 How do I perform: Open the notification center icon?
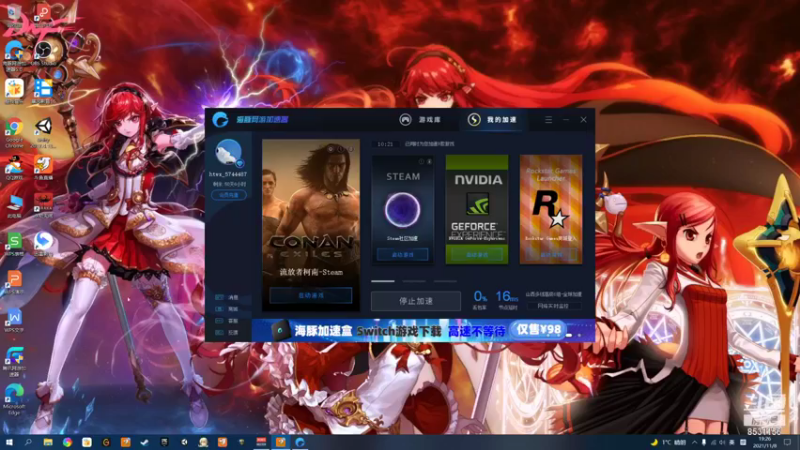point(788,442)
